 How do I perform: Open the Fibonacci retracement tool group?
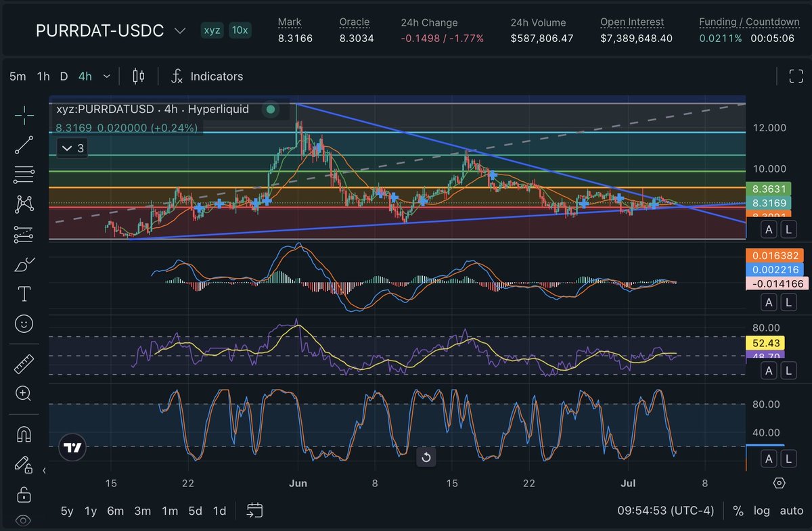pos(24,175)
